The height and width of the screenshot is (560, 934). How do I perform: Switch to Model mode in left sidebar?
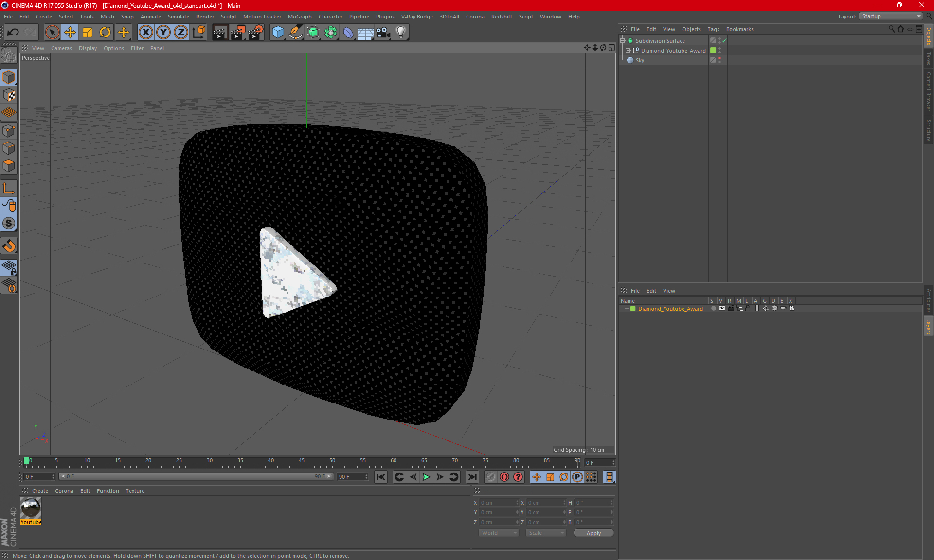[x=9, y=78]
